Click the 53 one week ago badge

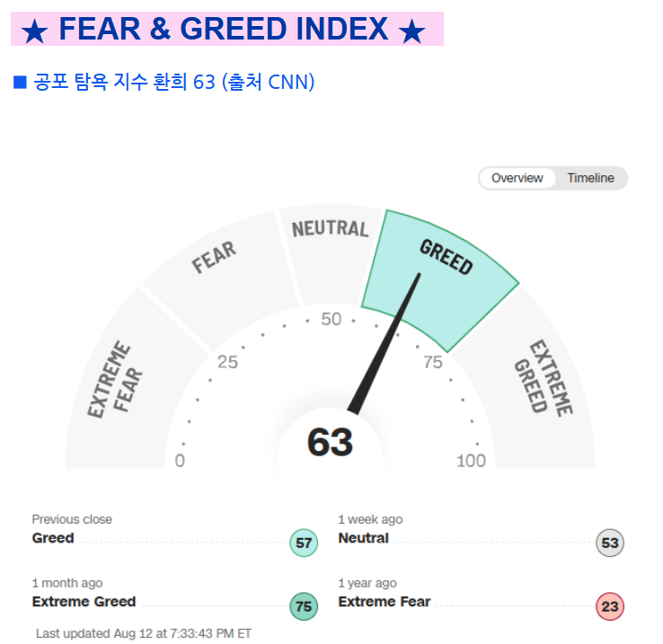(610, 543)
